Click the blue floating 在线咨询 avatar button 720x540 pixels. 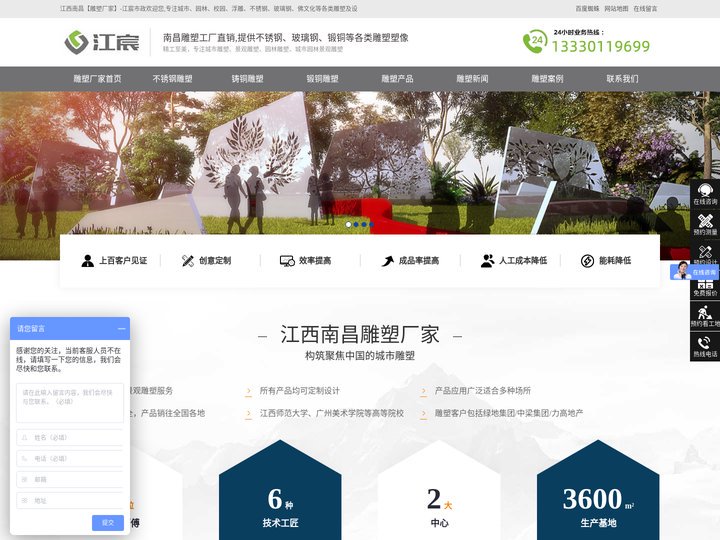[x=694, y=272]
